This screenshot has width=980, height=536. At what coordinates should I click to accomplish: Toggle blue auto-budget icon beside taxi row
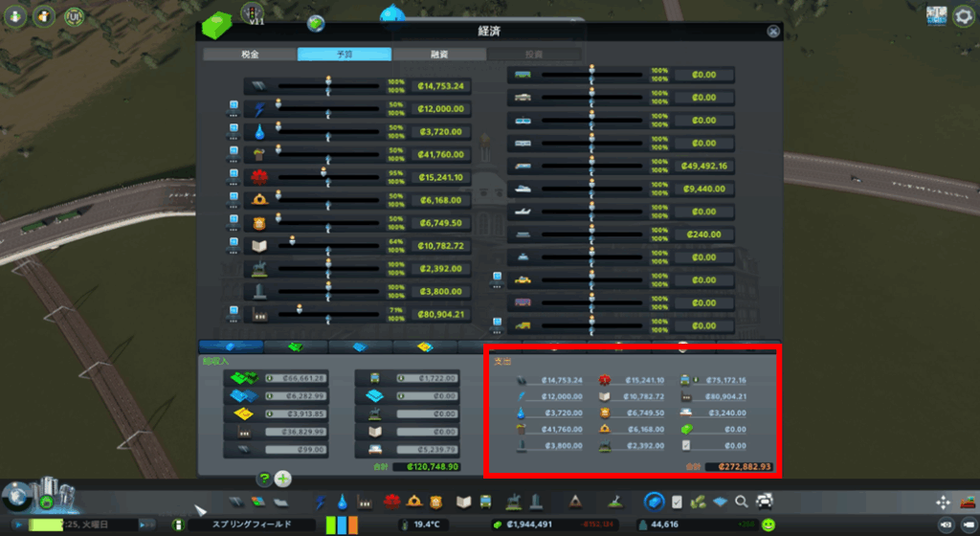pos(497,279)
